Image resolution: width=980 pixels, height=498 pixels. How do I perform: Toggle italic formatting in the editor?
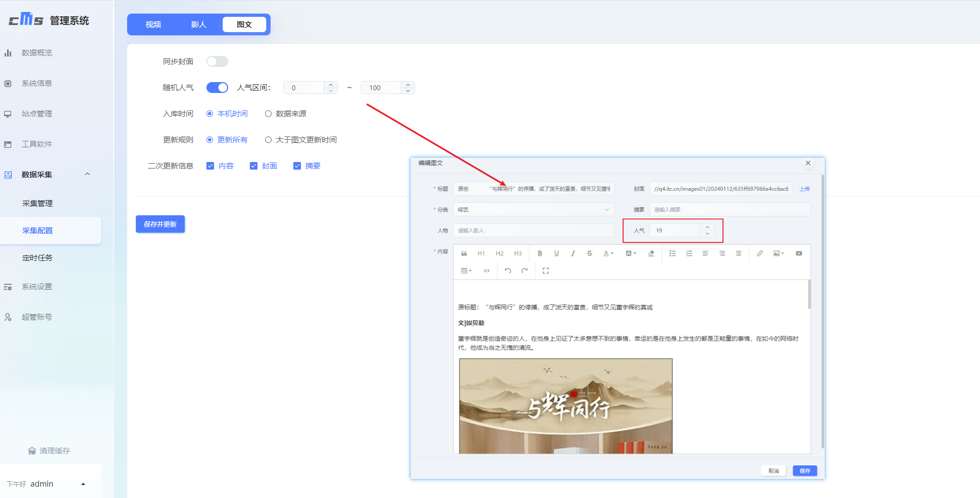pos(573,253)
